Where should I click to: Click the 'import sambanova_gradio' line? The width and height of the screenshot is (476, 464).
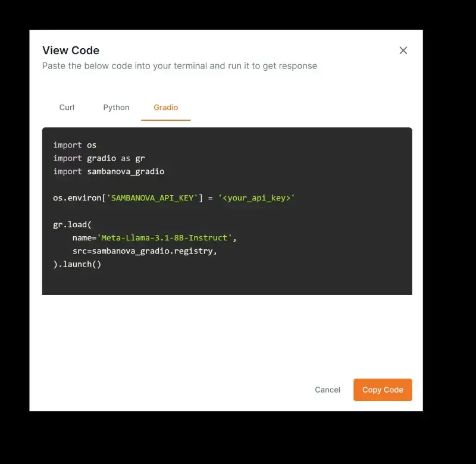click(109, 171)
